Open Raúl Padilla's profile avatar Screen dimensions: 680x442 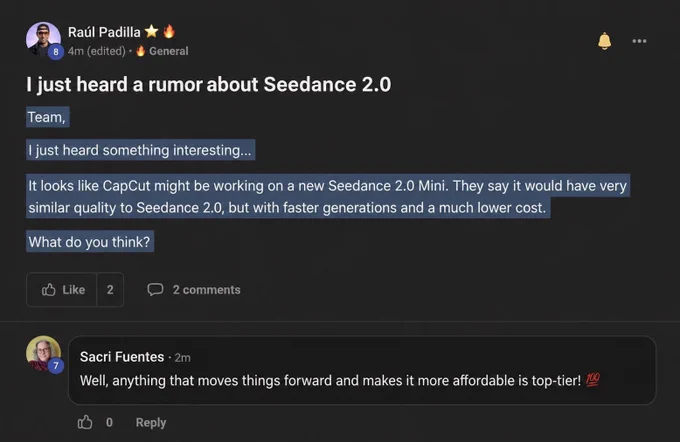tap(43, 39)
